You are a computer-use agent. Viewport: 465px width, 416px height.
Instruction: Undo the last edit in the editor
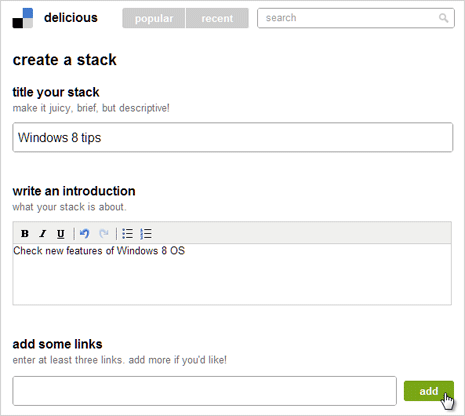coord(85,234)
